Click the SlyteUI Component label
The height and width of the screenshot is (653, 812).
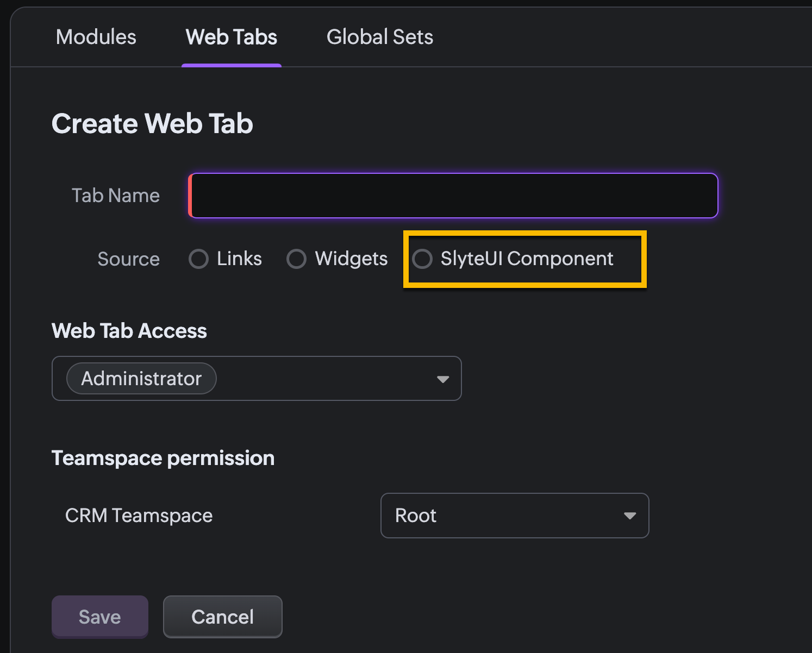[527, 259]
